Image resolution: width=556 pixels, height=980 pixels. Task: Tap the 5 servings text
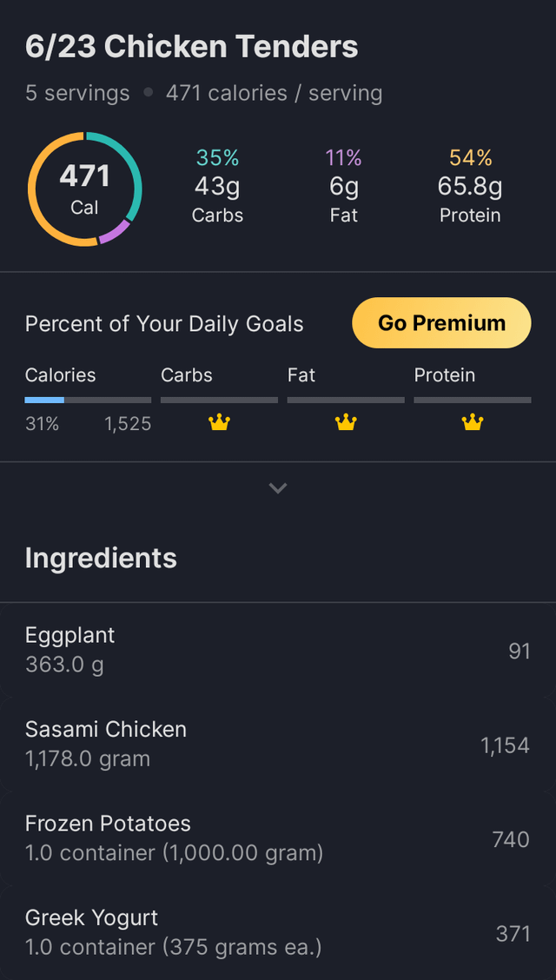(77, 93)
